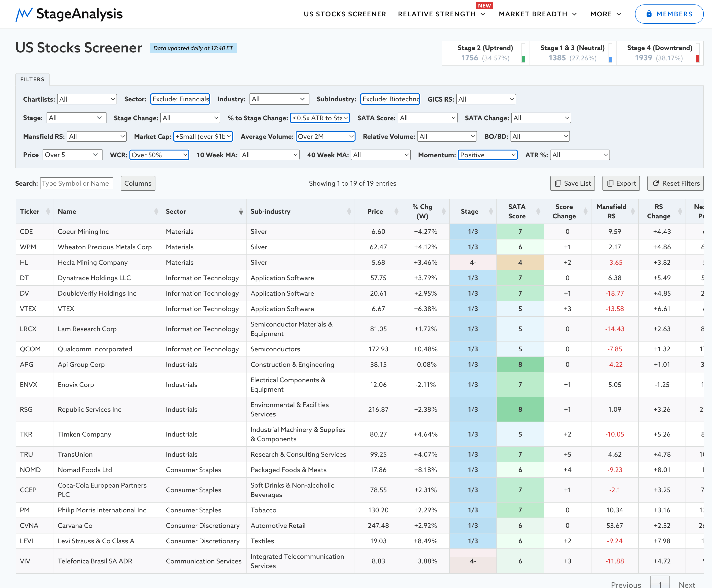The height and width of the screenshot is (588, 712).
Task: Click the LRCX ticker cell
Action: pyautogui.click(x=35, y=329)
